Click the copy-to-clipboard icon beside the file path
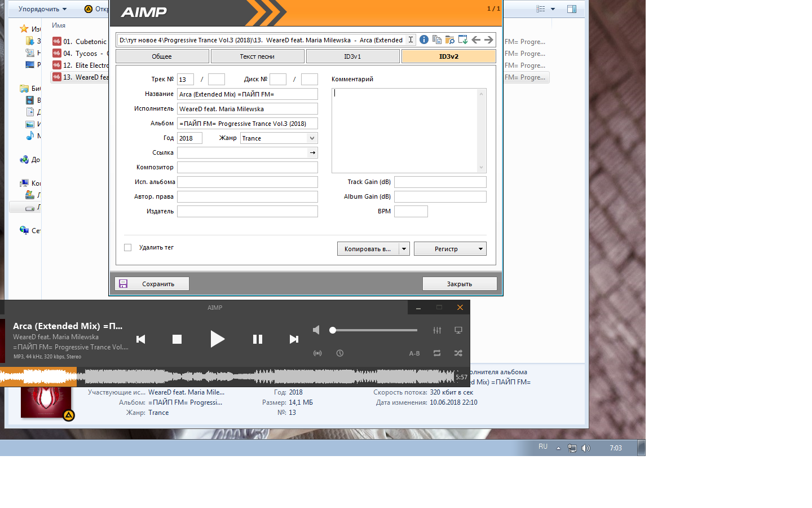 (x=436, y=40)
